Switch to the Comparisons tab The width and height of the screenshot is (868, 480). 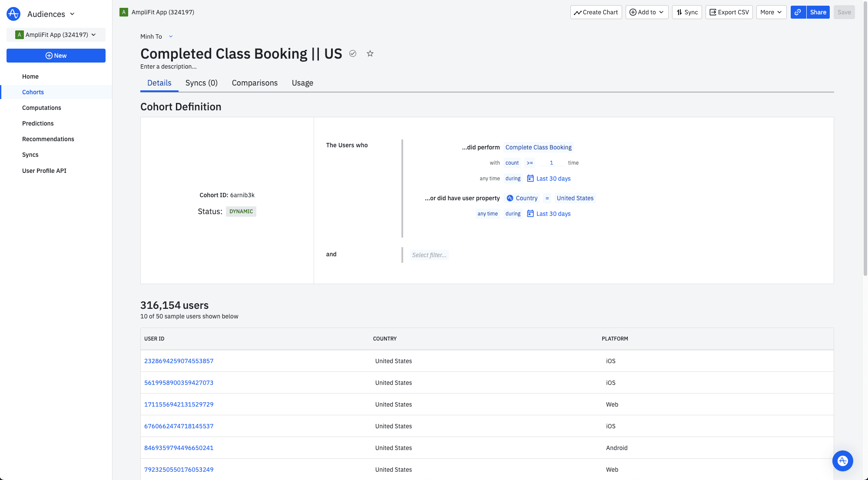(x=255, y=83)
